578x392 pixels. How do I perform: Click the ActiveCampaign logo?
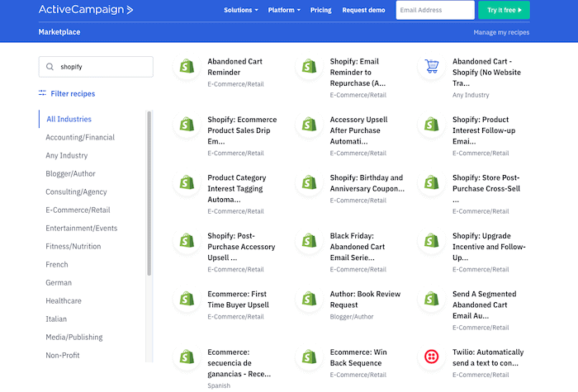click(x=86, y=10)
